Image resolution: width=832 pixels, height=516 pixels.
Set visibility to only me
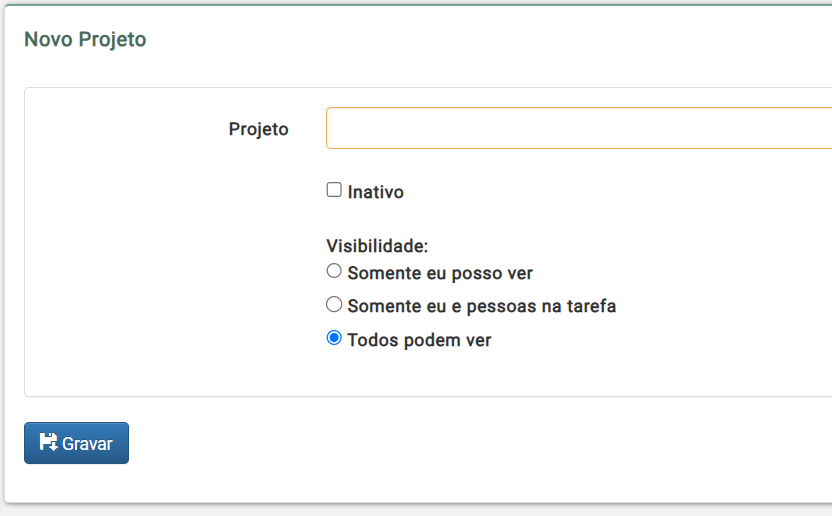coord(334,271)
